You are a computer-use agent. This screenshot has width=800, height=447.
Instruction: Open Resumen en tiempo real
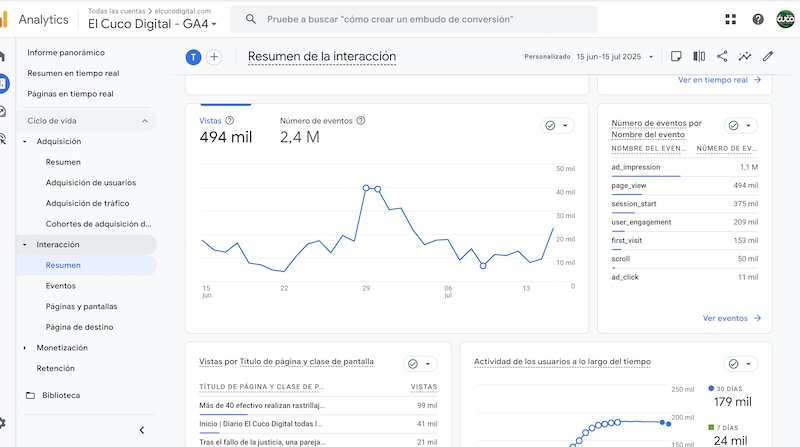click(73, 73)
